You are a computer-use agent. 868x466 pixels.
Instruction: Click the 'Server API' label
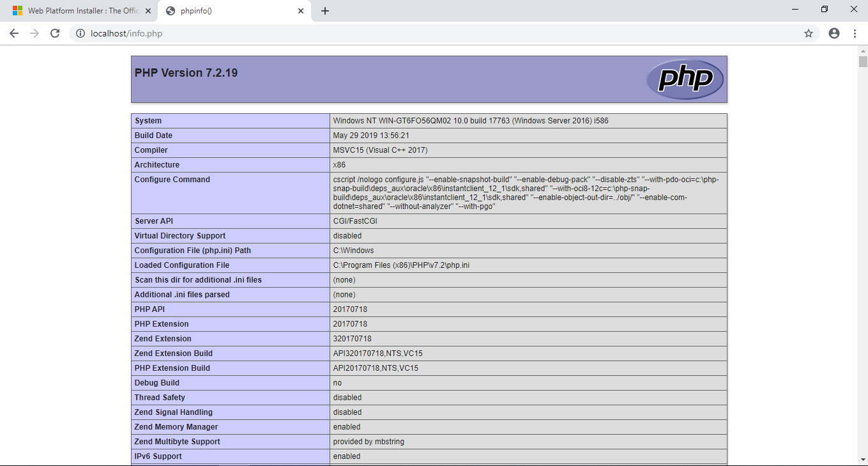tap(154, 221)
